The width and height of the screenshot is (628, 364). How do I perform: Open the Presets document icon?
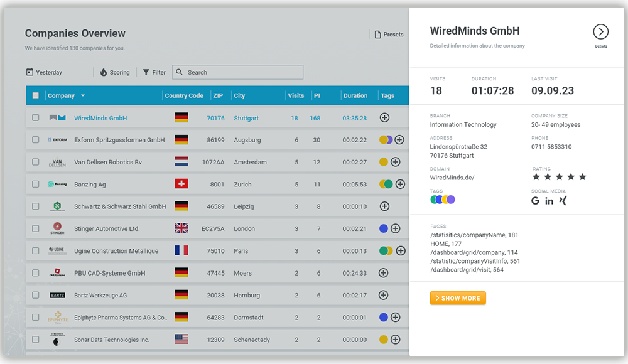(377, 35)
